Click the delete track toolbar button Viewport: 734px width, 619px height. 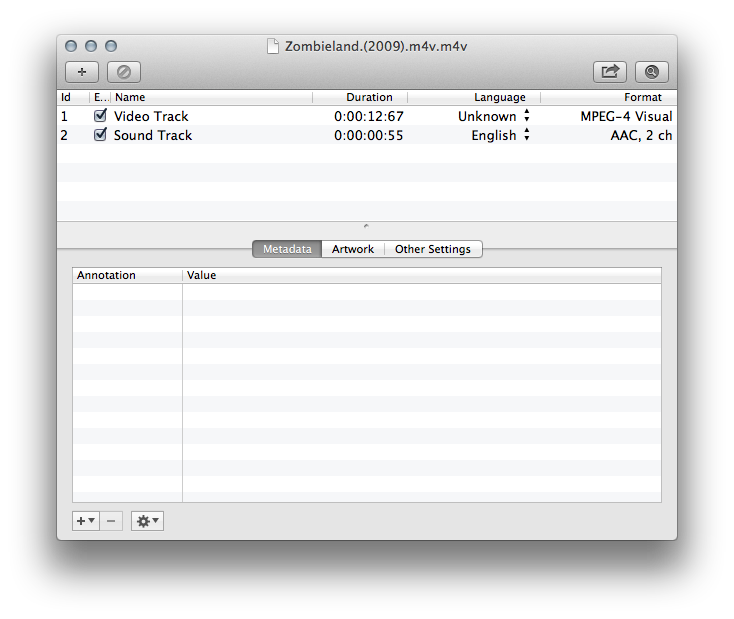(x=124, y=72)
